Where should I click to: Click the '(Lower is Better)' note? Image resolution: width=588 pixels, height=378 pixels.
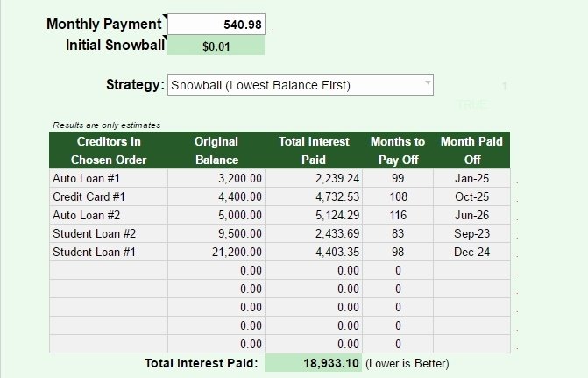[407, 363]
